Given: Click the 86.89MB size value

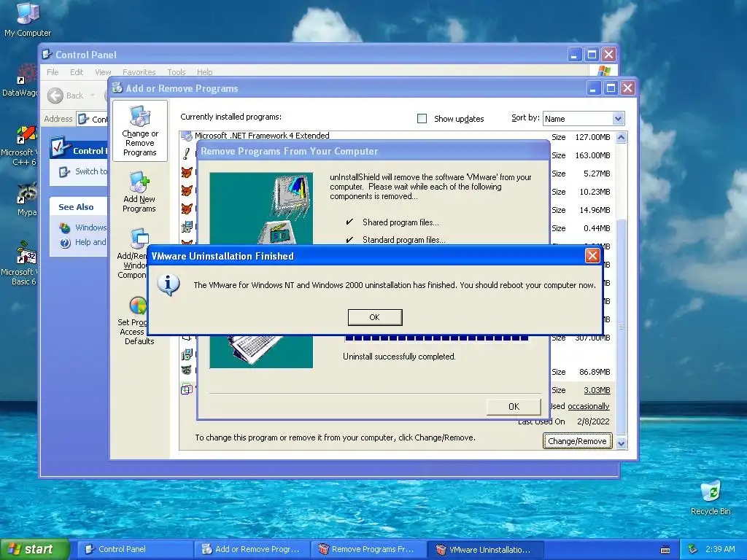Looking at the screenshot, I should point(595,372).
